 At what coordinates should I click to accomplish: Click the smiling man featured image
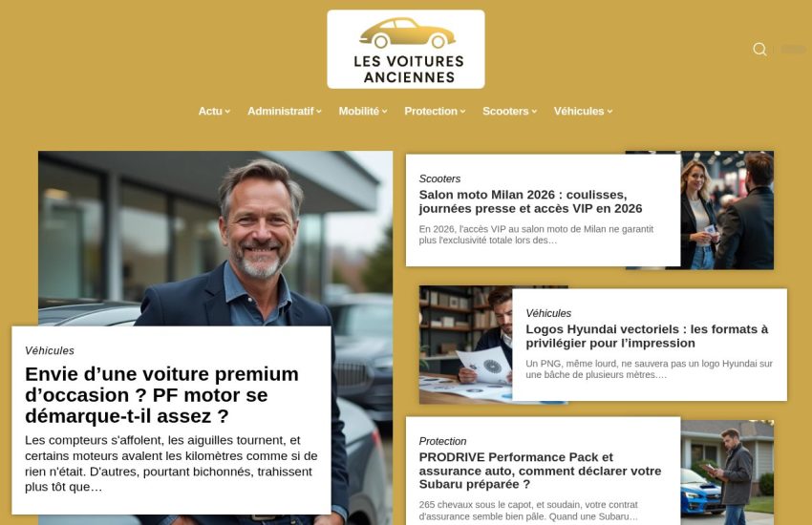tap(216, 239)
